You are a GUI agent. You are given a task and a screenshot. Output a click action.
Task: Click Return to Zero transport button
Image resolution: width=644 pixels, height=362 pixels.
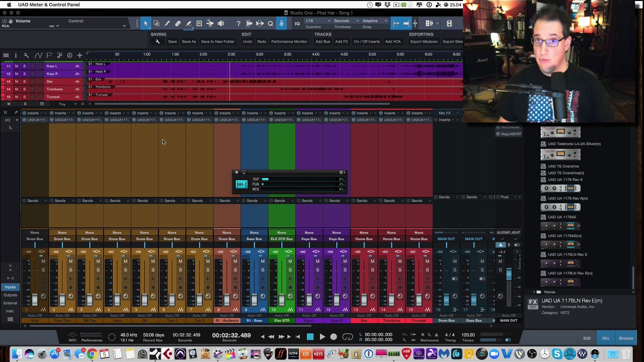point(298,337)
